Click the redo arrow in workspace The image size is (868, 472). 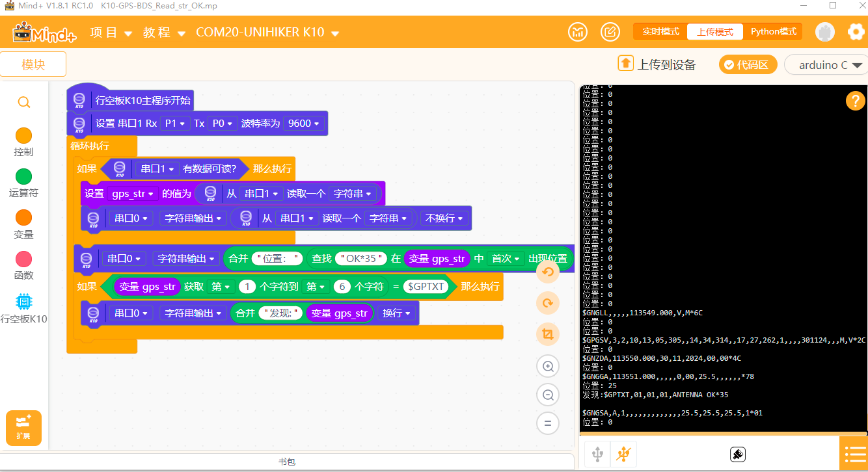pyautogui.click(x=548, y=303)
